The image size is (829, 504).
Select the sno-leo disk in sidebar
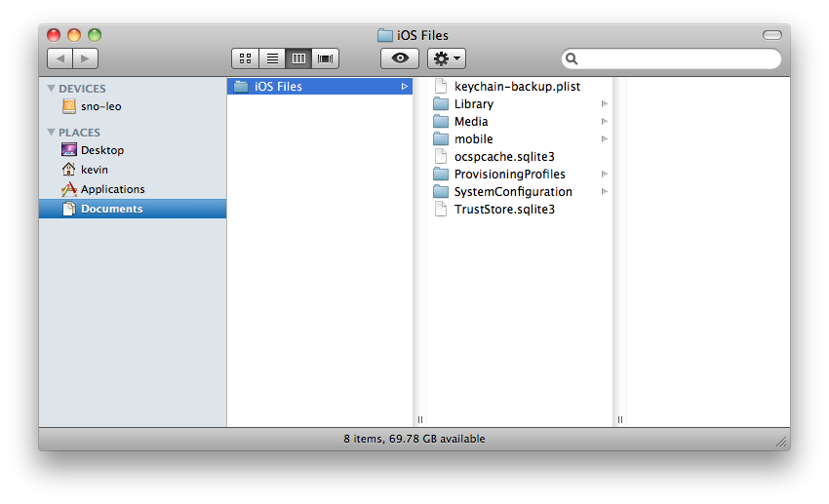(x=133, y=106)
